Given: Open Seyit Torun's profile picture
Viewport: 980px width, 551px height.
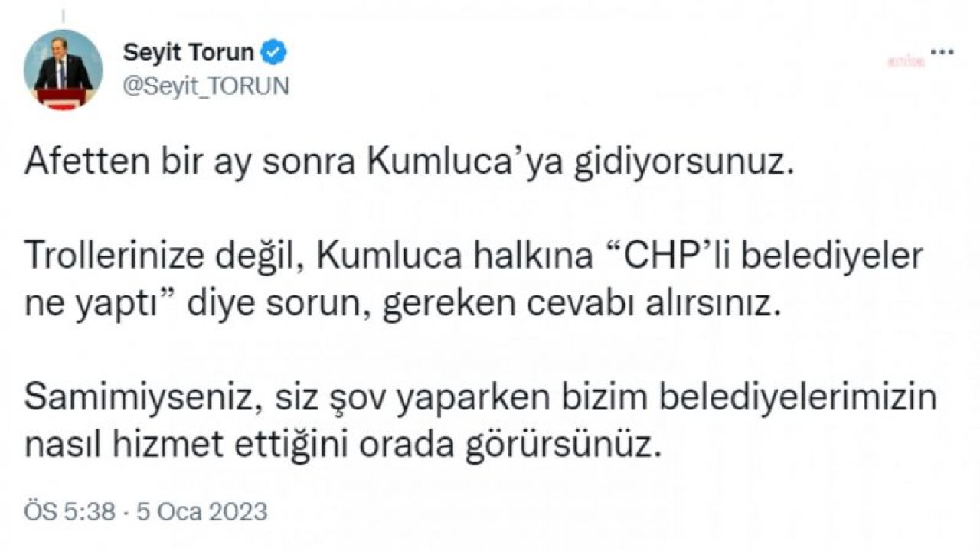Looking at the screenshot, I should [64, 71].
